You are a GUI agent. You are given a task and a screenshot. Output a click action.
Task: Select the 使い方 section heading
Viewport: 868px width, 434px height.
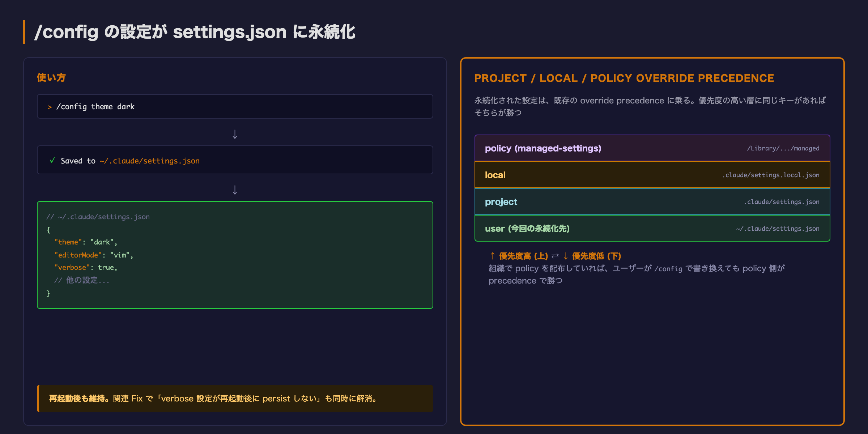coord(51,77)
